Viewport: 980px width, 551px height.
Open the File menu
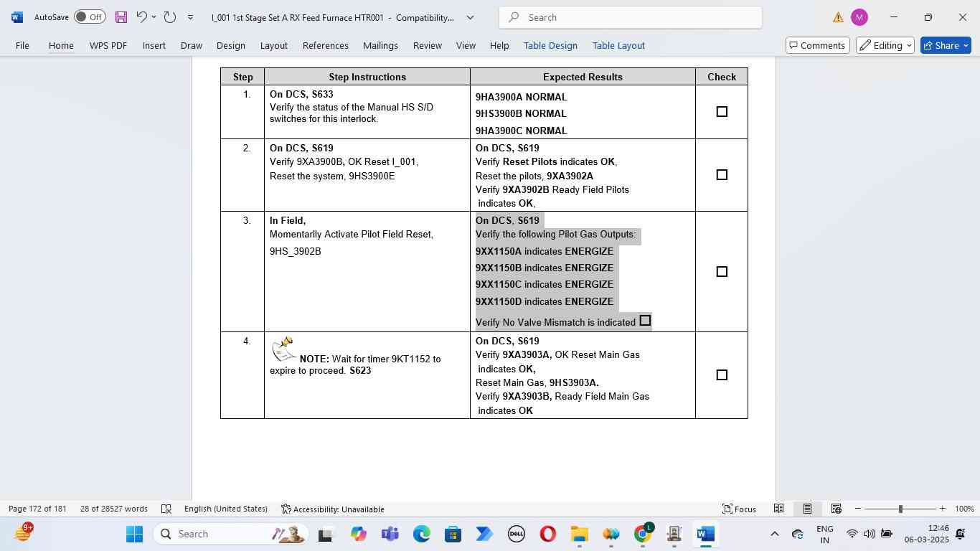tap(22, 45)
